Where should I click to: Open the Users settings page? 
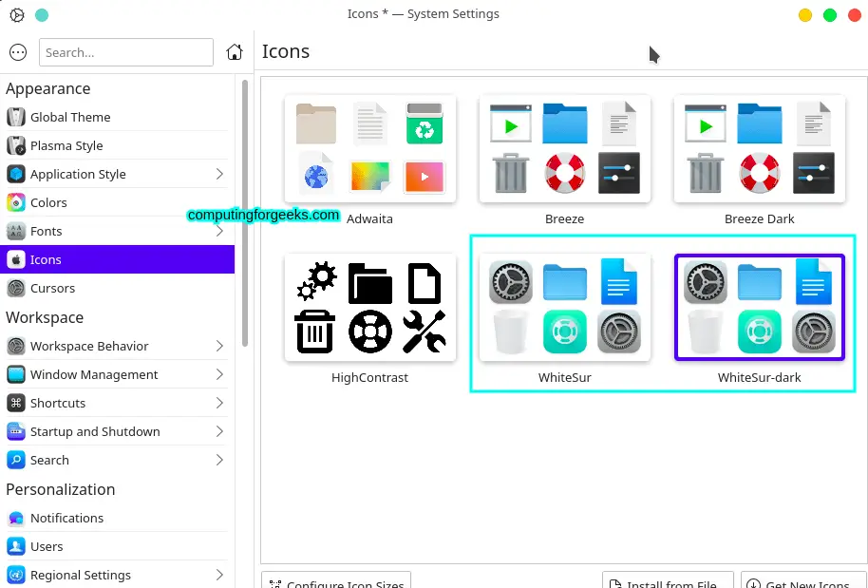pyautogui.click(x=118, y=546)
